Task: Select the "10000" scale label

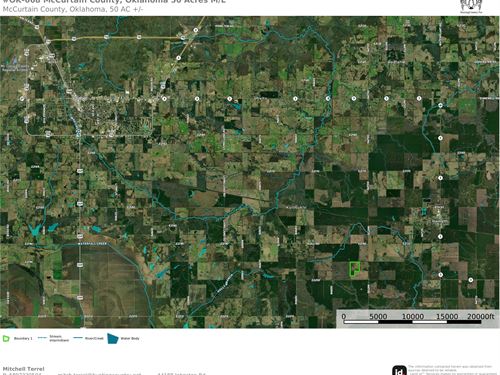Action: point(413,316)
